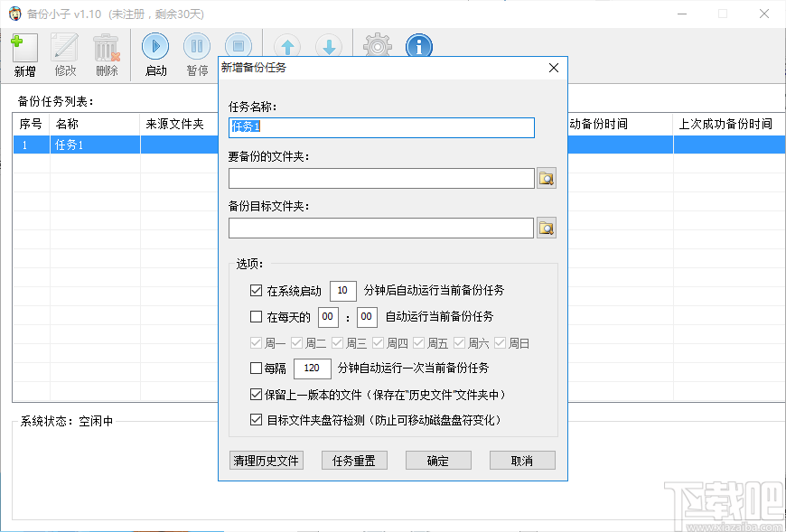Confirm the dialog with the 确定 button
Screen dimensions: 786x532
tap(438, 460)
